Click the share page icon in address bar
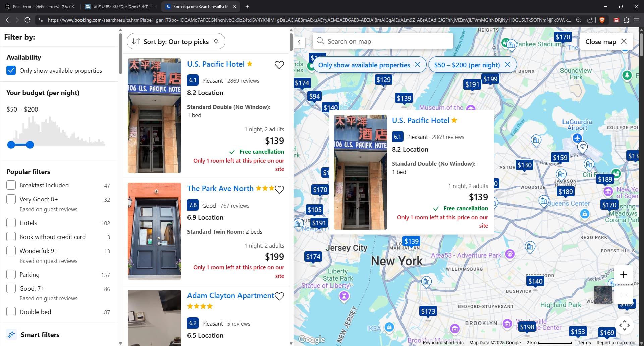The width and height of the screenshot is (644, 346). point(590,20)
